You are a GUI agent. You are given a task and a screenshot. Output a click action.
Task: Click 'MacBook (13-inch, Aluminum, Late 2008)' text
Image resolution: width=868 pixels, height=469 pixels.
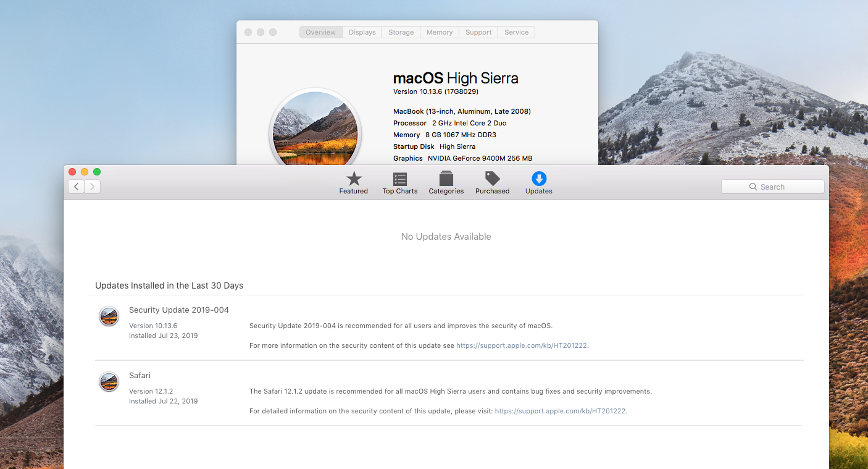tap(462, 111)
